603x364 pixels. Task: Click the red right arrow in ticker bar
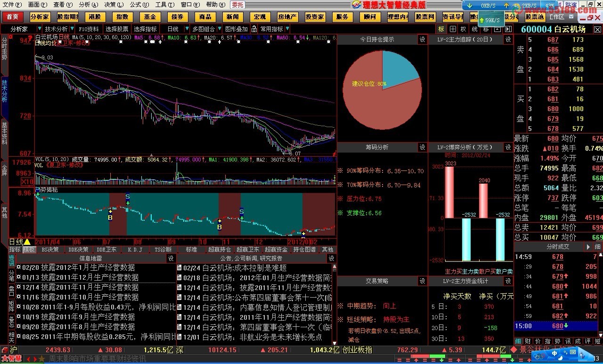[34, 359]
